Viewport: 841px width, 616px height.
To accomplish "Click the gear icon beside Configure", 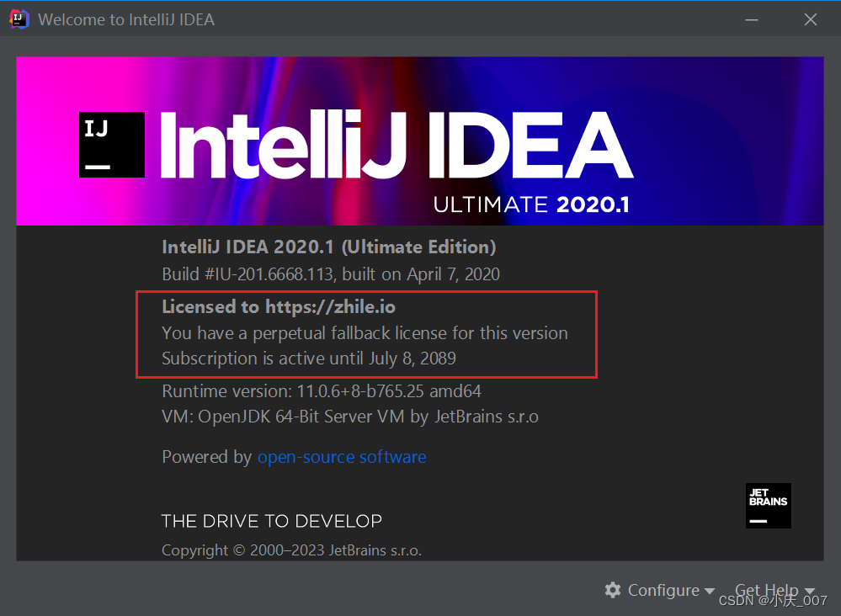I will (613, 590).
